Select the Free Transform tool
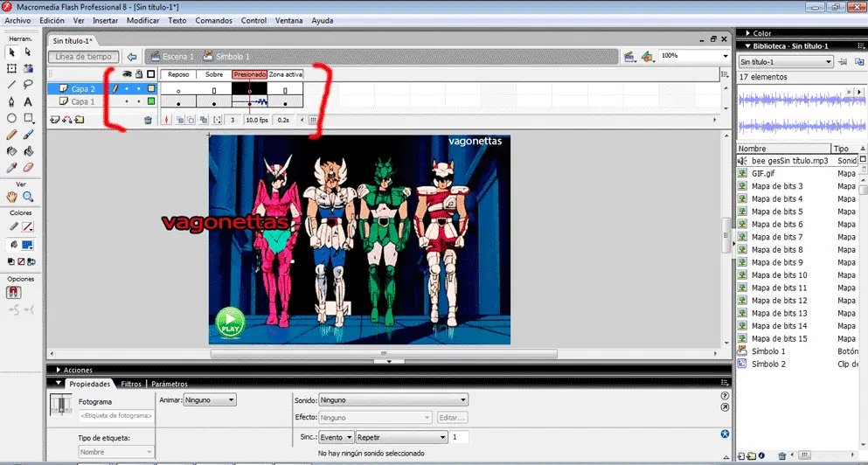The width and height of the screenshot is (868, 465). tap(11, 69)
